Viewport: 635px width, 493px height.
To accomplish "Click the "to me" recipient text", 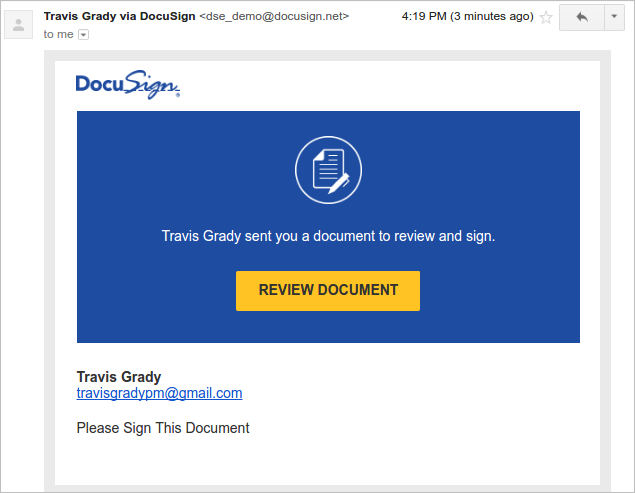I will coord(58,34).
